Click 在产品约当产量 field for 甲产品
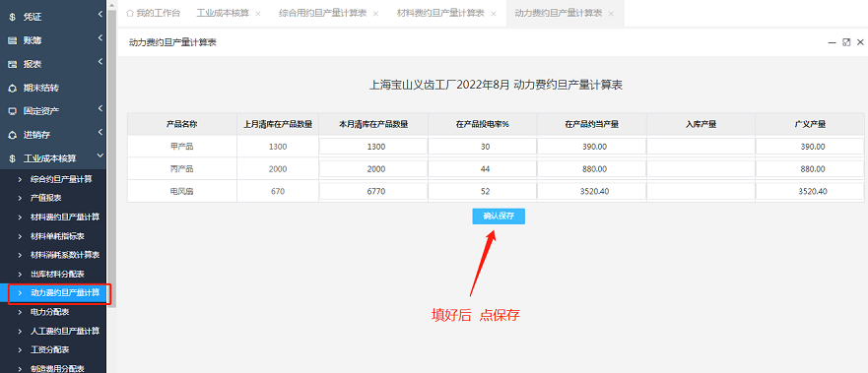 pyautogui.click(x=592, y=147)
